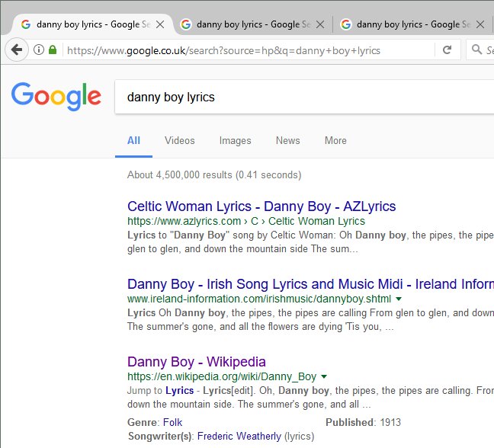The image size is (494, 448).
Task: Open the Danny Boy Wikipedia result
Action: click(x=197, y=362)
